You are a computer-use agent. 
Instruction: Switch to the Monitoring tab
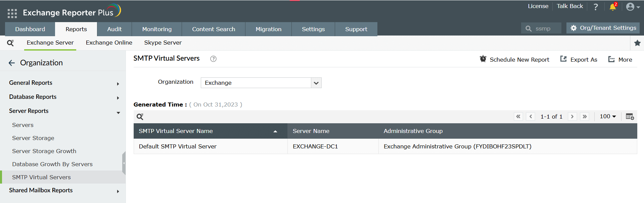click(x=157, y=29)
